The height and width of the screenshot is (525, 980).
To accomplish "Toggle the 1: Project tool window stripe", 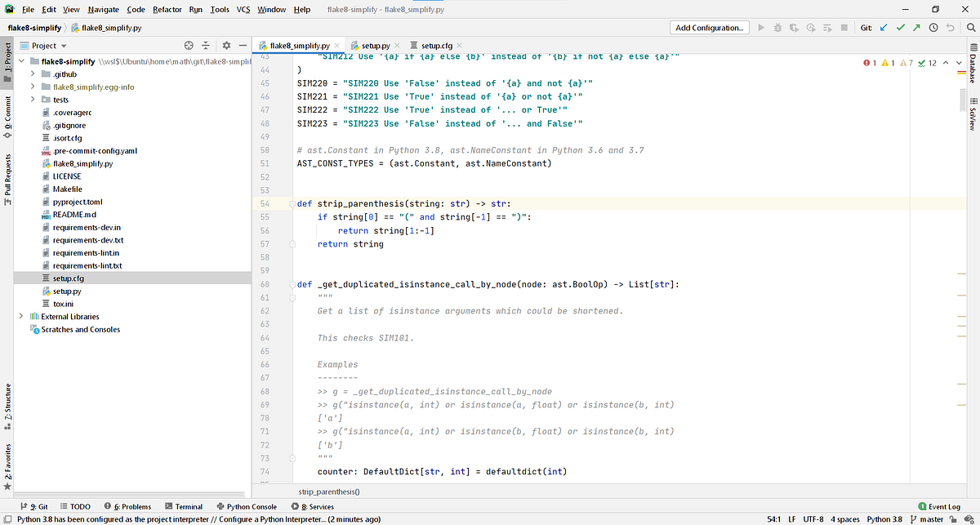I will point(7,63).
